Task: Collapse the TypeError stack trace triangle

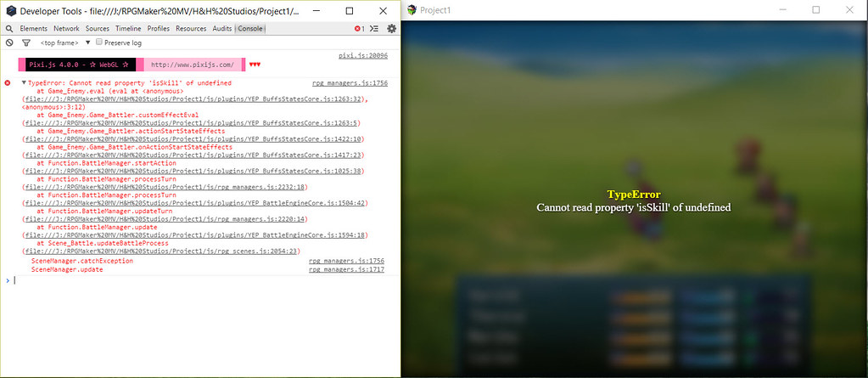Action: (x=24, y=83)
